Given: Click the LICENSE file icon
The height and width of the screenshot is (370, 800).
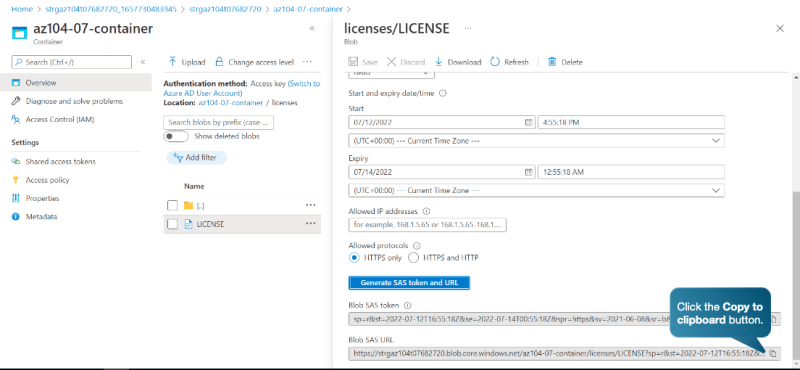Looking at the screenshot, I should [188, 224].
